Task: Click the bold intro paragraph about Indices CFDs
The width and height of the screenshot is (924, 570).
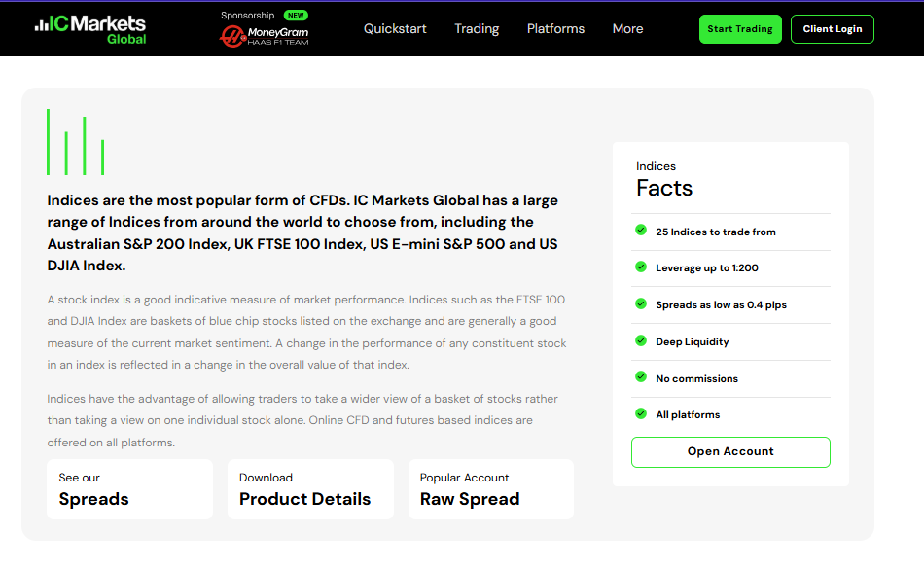Action: (302, 232)
